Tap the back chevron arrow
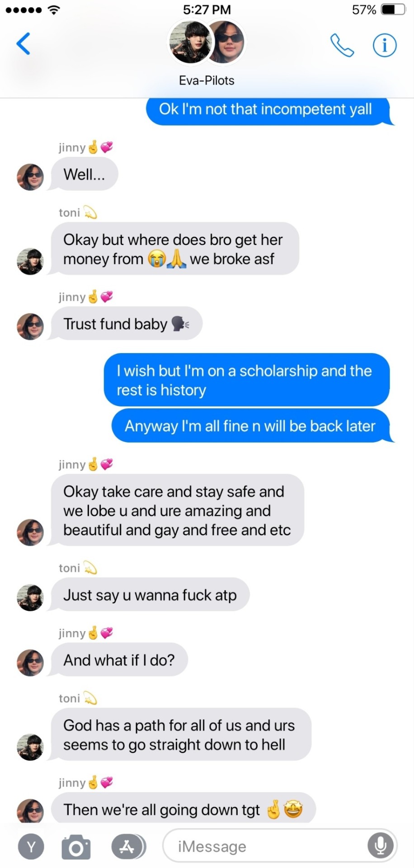The height and width of the screenshot is (868, 414). tap(23, 44)
